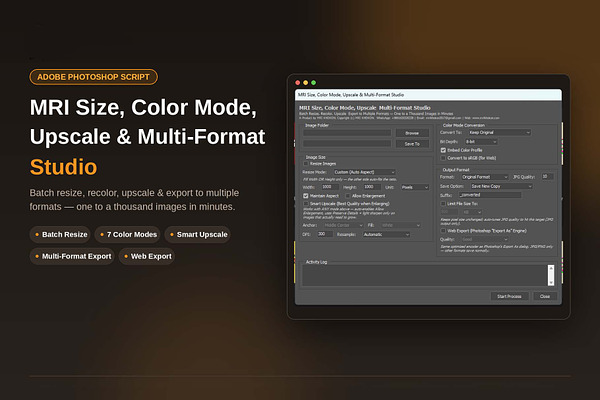Click the Save To button
600x400 pixels.
tap(412, 144)
